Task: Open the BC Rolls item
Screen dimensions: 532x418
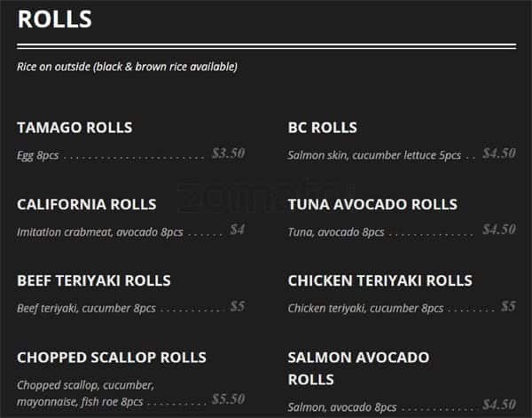Action: coord(323,128)
